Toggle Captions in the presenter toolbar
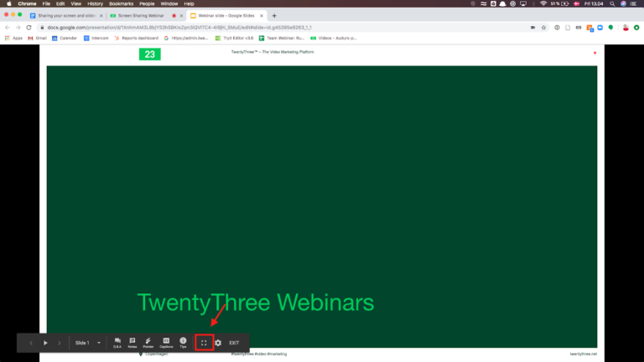 coord(166,343)
